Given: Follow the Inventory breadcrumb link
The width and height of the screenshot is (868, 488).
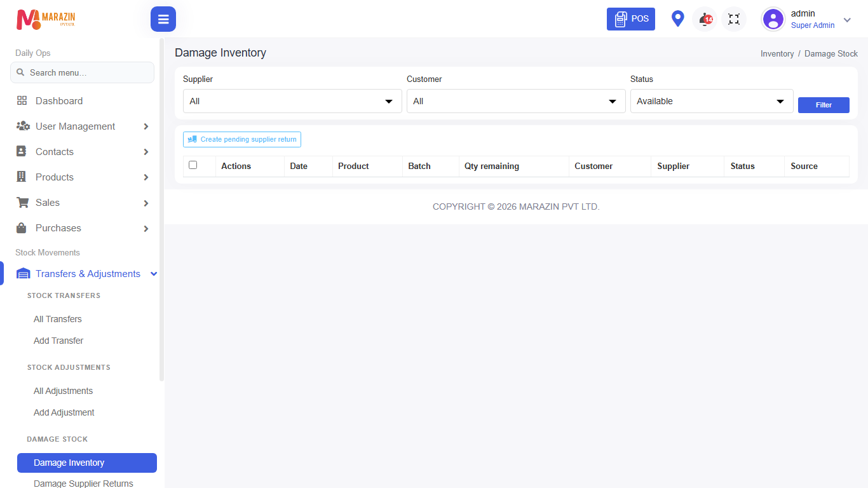Looking at the screenshot, I should [x=777, y=54].
